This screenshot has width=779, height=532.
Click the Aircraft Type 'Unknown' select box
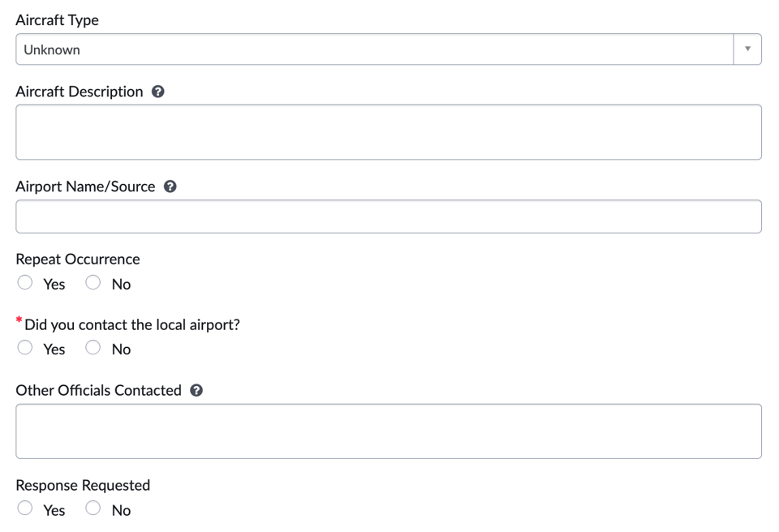(x=373, y=49)
